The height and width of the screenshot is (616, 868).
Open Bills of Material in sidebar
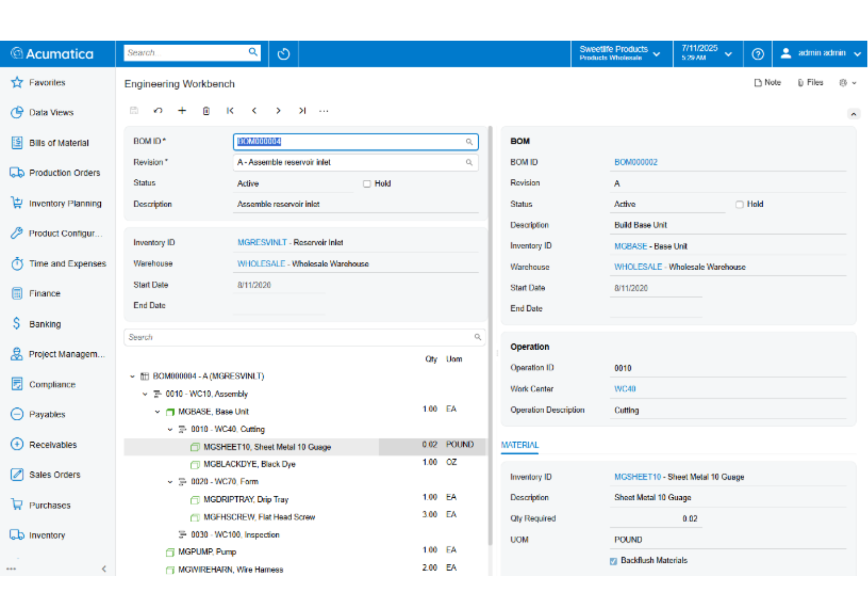coord(59,143)
